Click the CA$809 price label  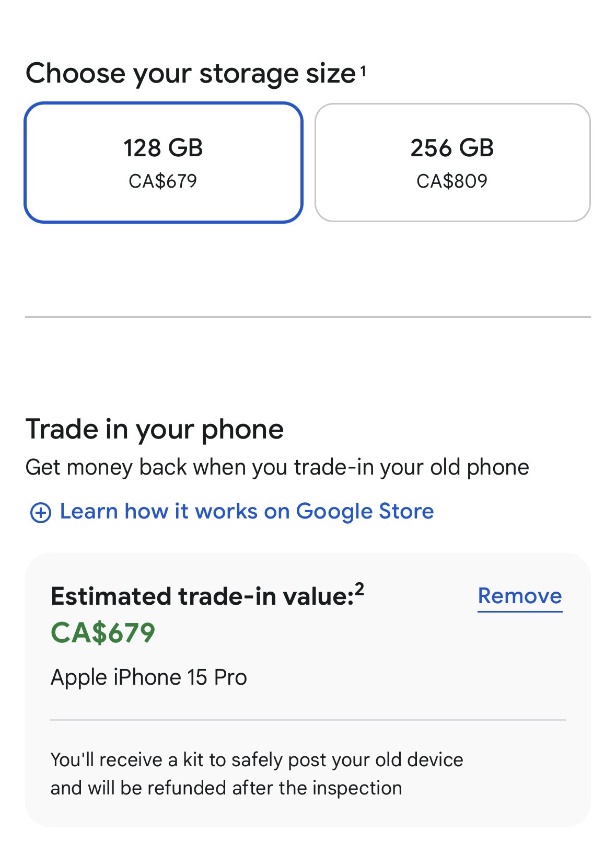click(x=452, y=181)
